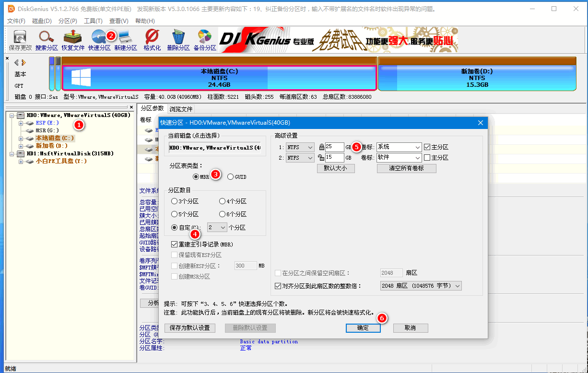Select the GUID partition table type
Screen dimensions: 588x373
[x=231, y=176]
